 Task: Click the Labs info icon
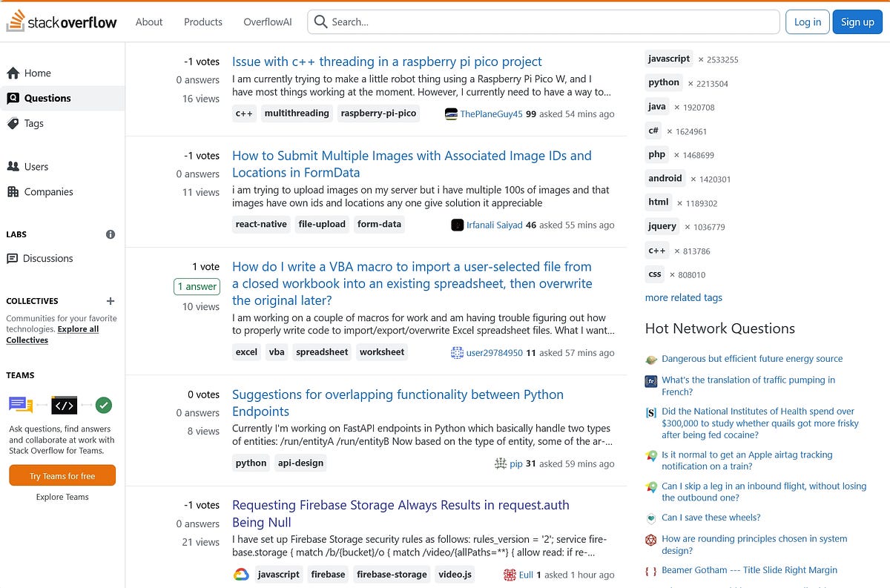(x=110, y=234)
